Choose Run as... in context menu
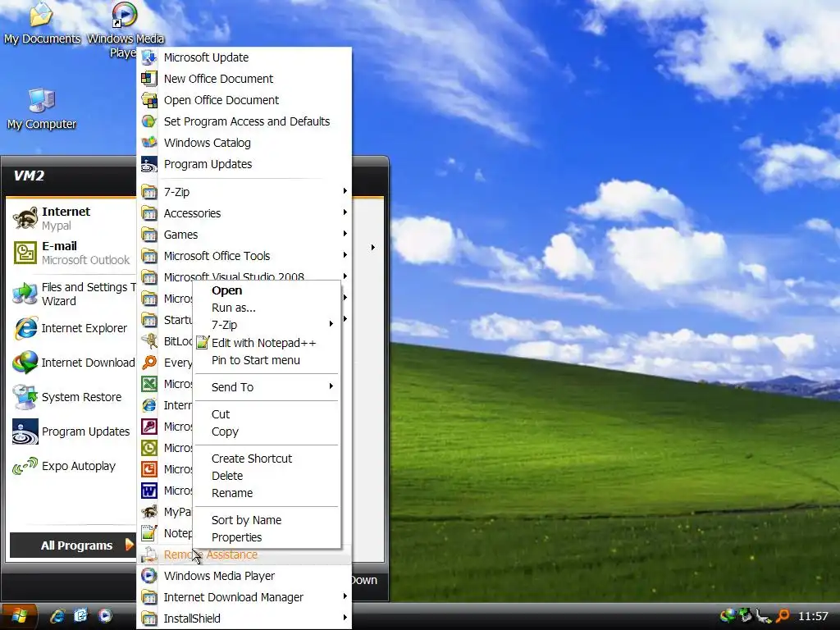Screen dimensions: 840x630 click(267, 308)
